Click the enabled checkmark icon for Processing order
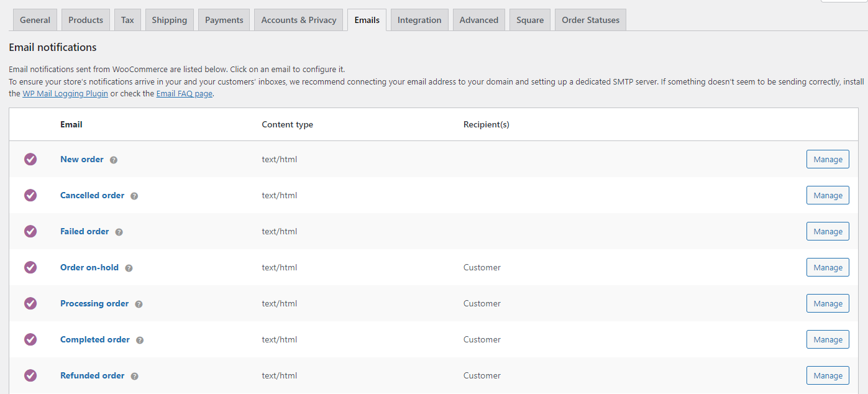 [x=30, y=303]
